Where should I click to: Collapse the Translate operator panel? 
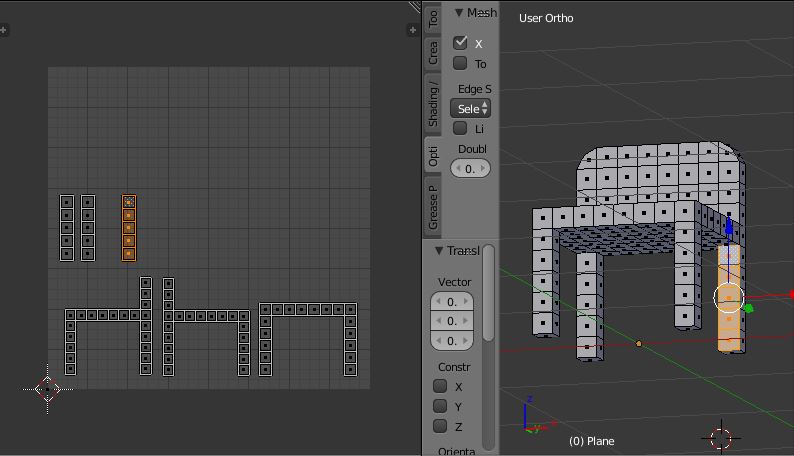click(x=439, y=251)
